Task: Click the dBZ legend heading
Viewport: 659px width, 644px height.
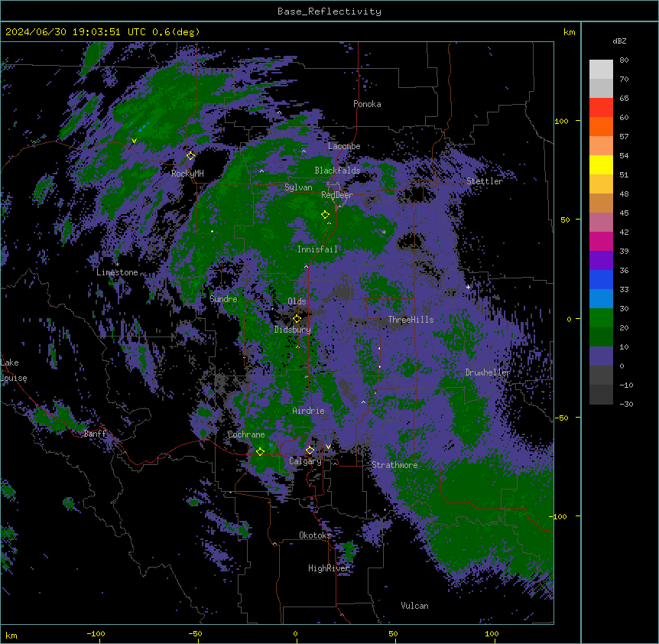Action: coord(619,41)
